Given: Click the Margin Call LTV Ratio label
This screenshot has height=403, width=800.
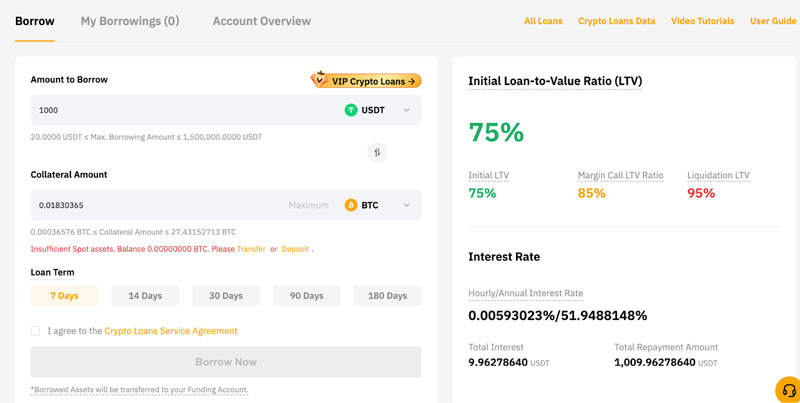Looking at the screenshot, I should coord(620,175).
